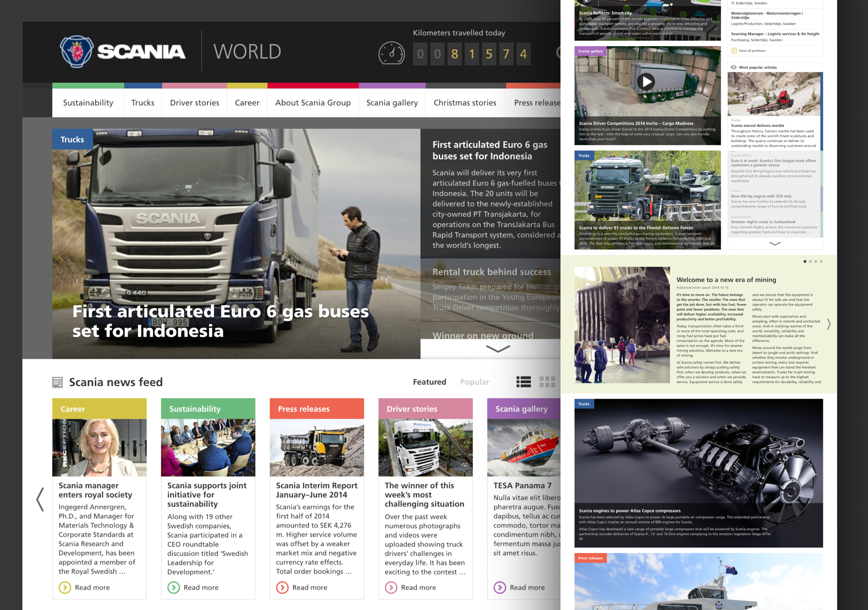Open Scania Reflects: Smart city tile
Screen dimensions: 868x610
[x=647, y=20]
